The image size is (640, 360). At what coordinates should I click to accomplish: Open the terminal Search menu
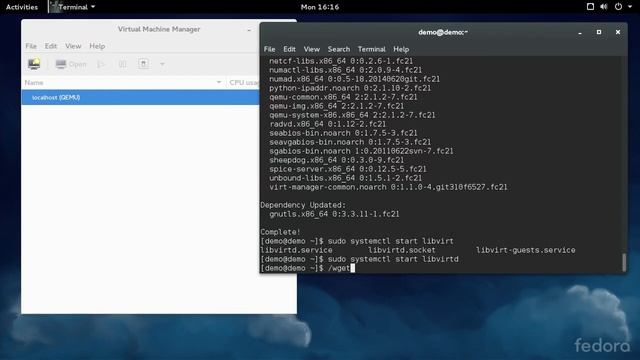339,49
